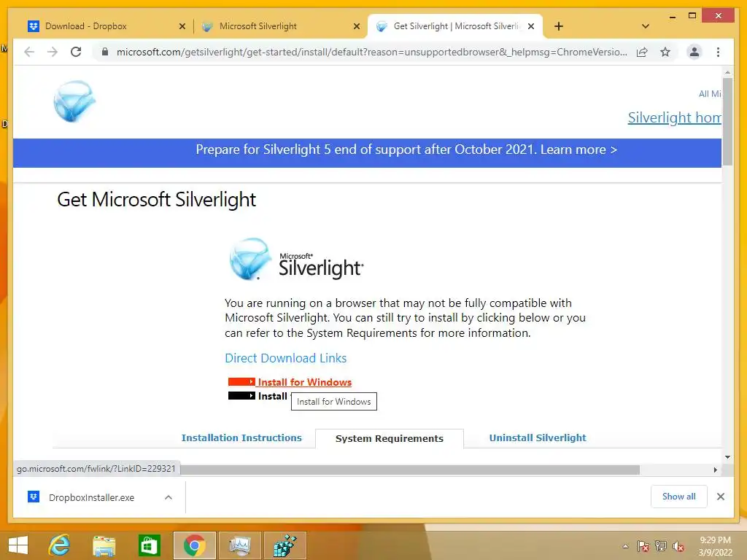Click the vertical scrollbar thumb
747x560 pixels.
pyautogui.click(x=727, y=122)
